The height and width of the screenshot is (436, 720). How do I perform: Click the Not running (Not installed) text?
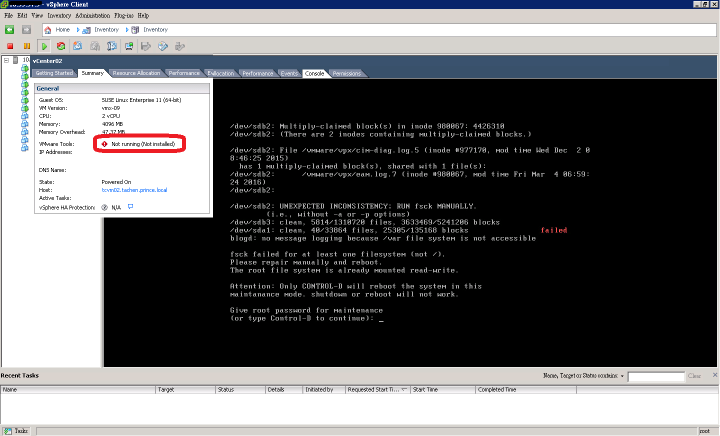tap(143, 144)
